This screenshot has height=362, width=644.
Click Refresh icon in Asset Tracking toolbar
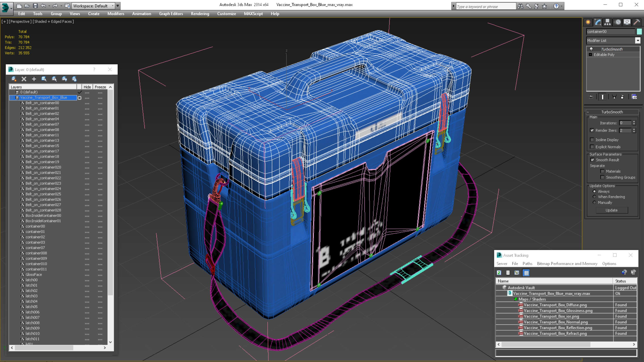click(499, 273)
